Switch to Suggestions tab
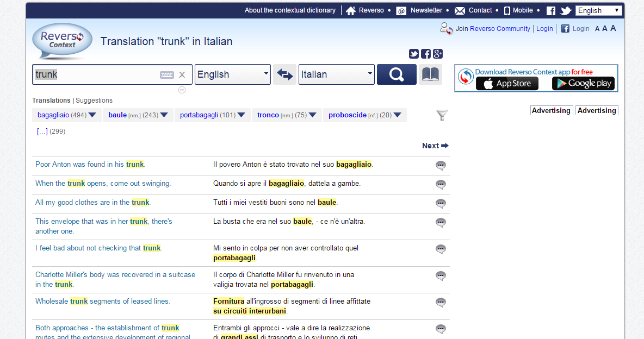The image size is (644, 339). (x=94, y=101)
